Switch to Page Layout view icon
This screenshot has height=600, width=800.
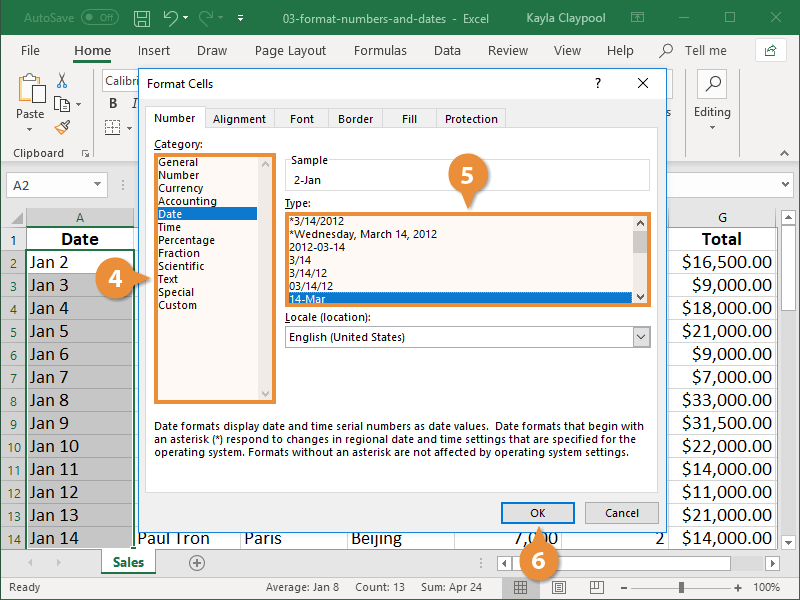click(x=559, y=587)
